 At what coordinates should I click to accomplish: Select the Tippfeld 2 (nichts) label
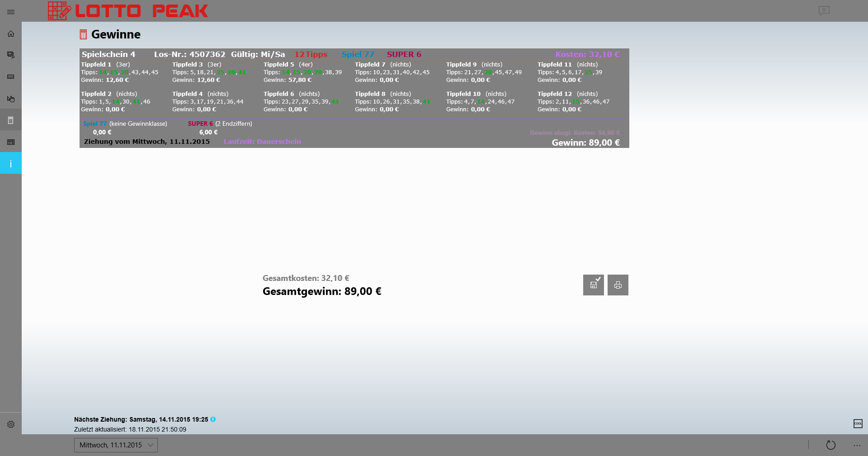click(109, 94)
